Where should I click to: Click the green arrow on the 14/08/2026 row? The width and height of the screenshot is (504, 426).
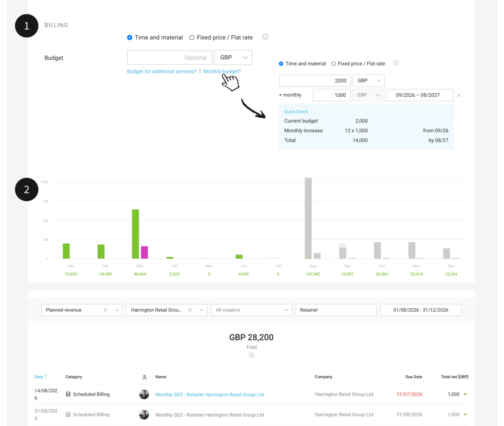[x=465, y=394]
